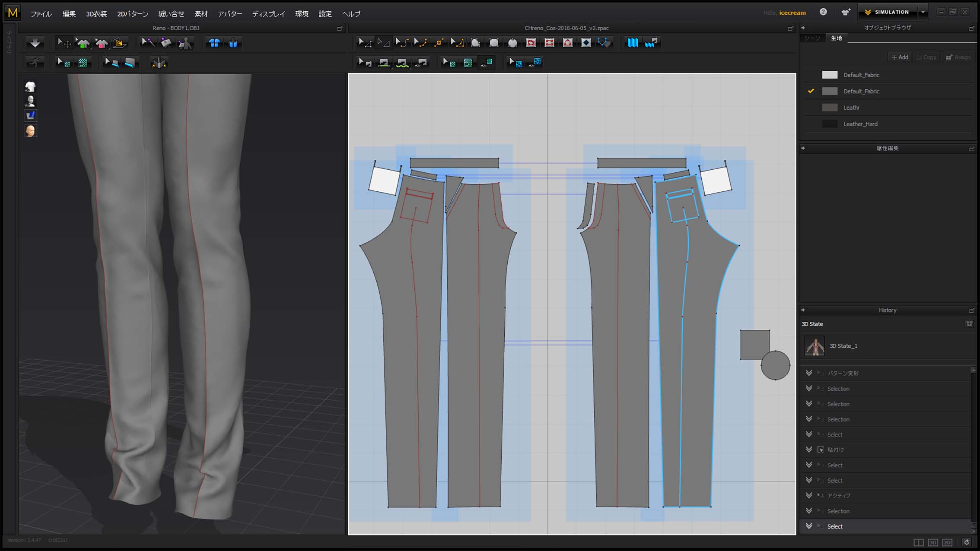Screen dimensions: 980x551
Task: Select the pin tool with purple pin
Action: tap(148, 43)
